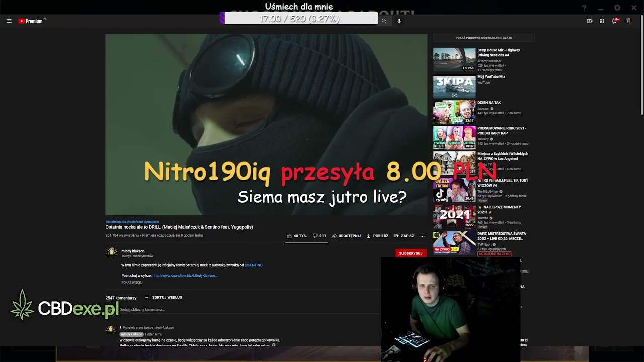The height and width of the screenshot is (362, 644).
Task: Open the SORTUJ WEDŁUG sort dropdown
Action: point(164,297)
